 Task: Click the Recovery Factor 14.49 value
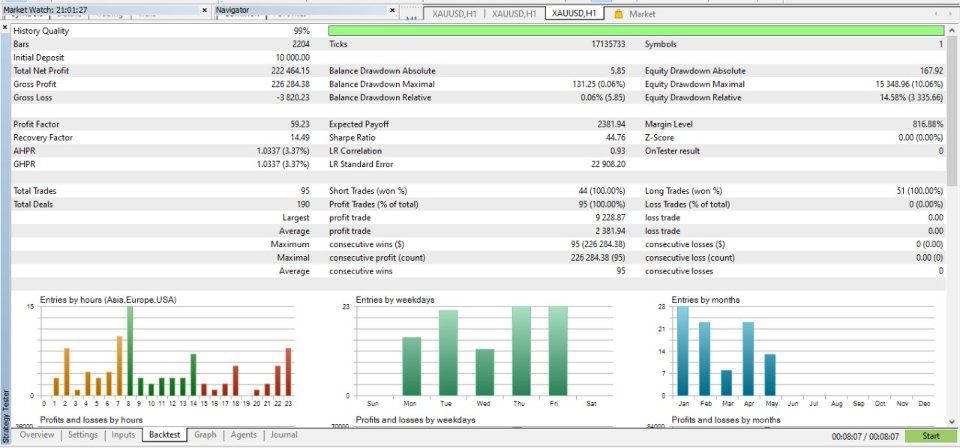300,138
